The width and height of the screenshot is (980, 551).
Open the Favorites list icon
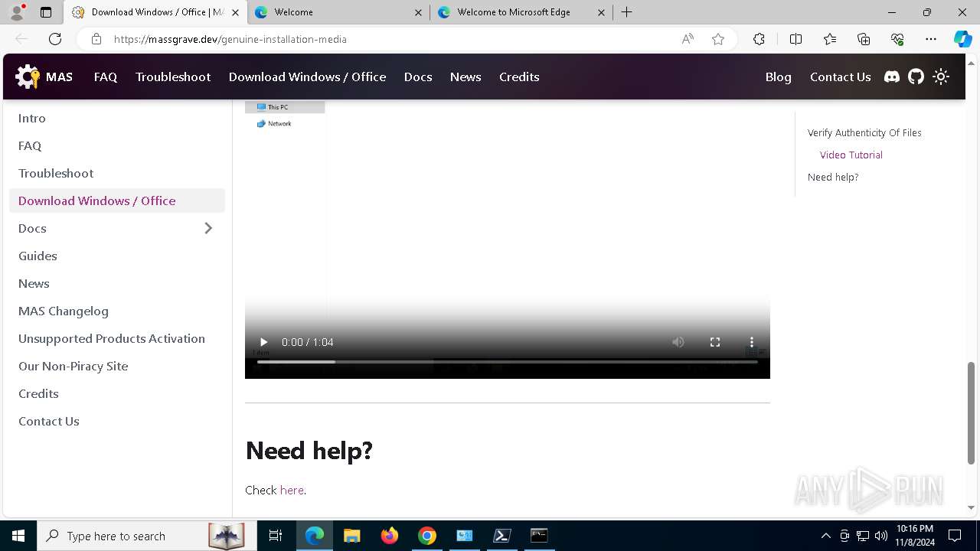click(830, 39)
